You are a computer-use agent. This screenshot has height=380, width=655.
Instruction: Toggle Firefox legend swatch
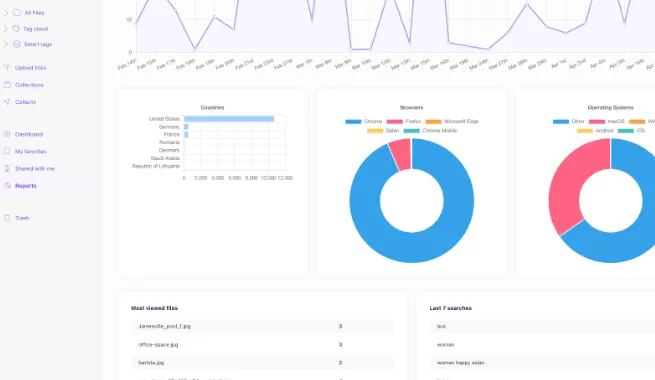click(394, 122)
